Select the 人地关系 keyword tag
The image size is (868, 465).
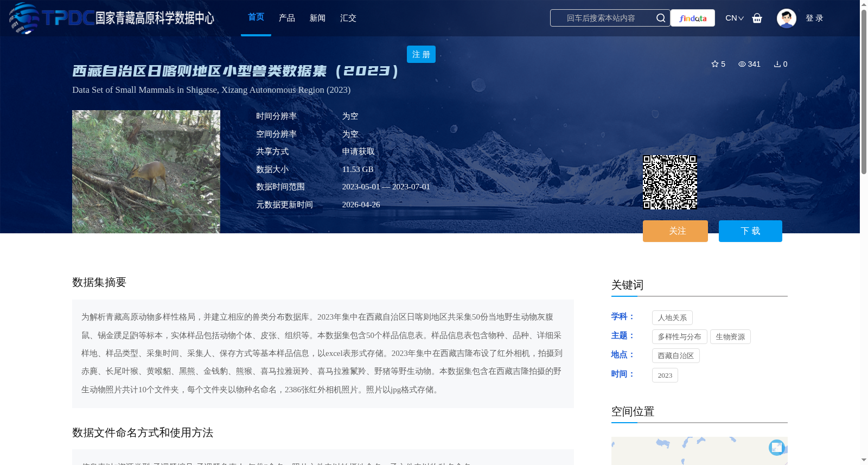click(672, 317)
